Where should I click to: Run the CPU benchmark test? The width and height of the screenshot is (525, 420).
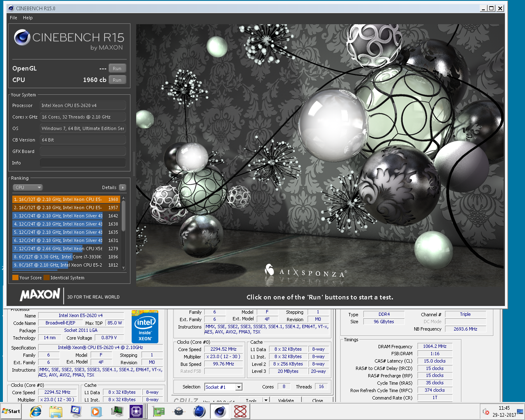coord(117,80)
